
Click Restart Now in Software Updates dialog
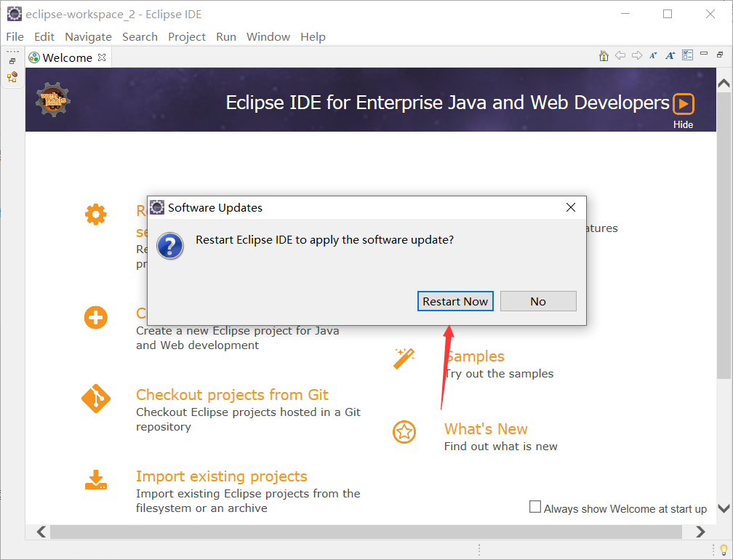[x=455, y=302]
